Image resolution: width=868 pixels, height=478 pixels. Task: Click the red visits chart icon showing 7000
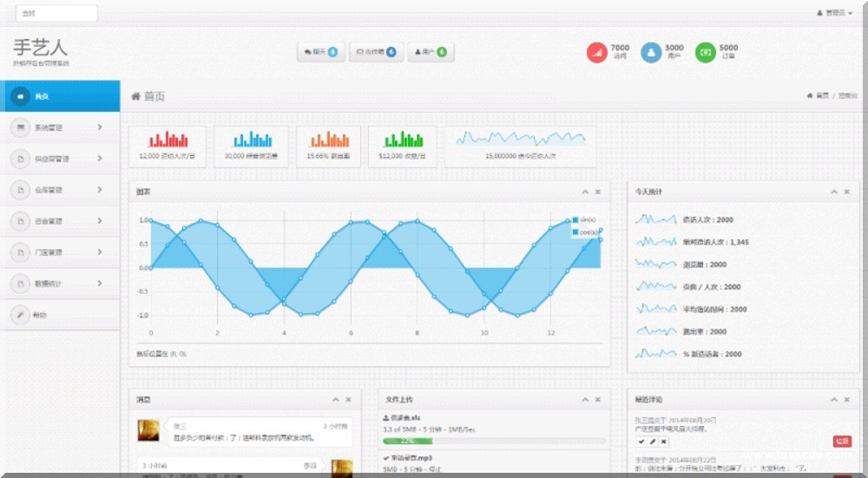coord(596,53)
